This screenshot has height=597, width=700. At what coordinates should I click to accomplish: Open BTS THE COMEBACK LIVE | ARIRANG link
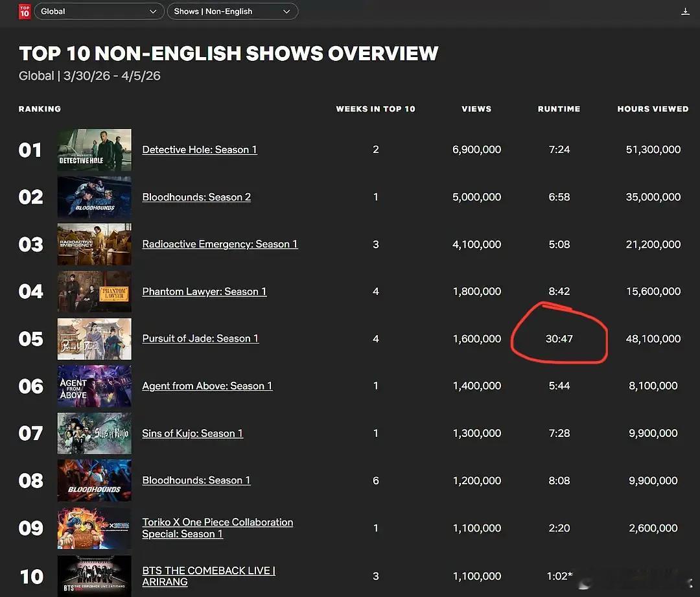tap(209, 576)
